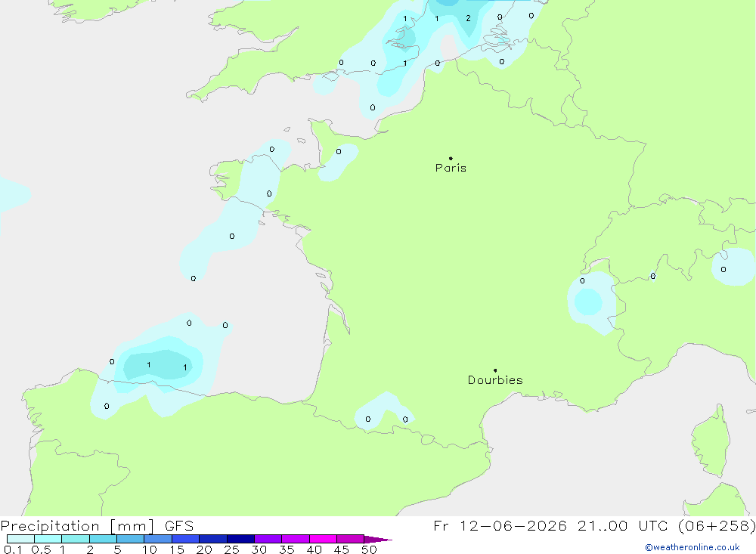756x554 pixels.
Task: Select the 20–25 mm legend swatch
Action: tap(213, 539)
